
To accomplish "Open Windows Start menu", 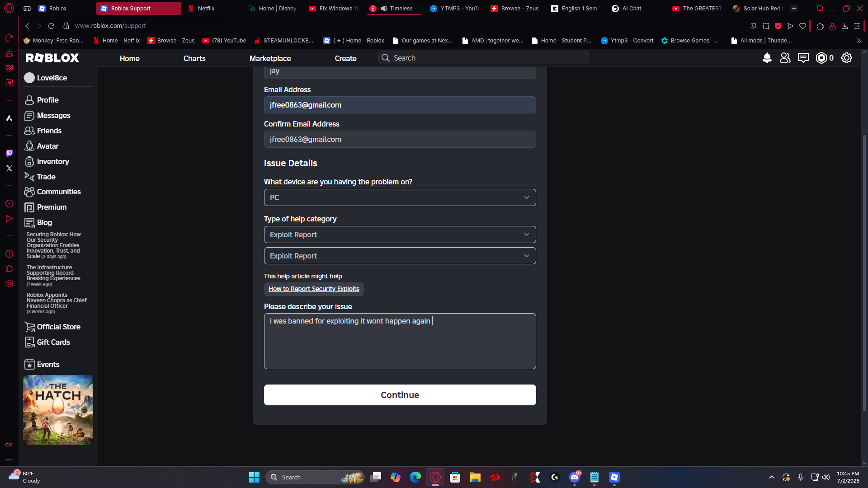I will pyautogui.click(x=254, y=477).
